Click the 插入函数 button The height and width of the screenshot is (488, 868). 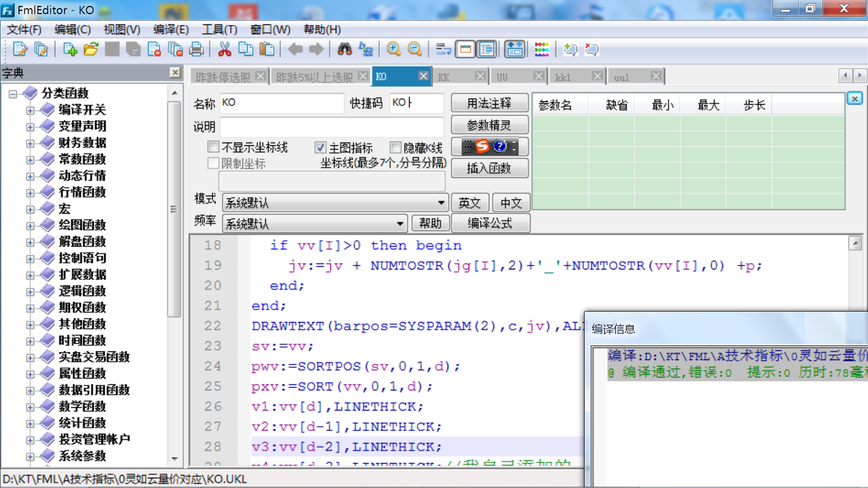pos(489,168)
